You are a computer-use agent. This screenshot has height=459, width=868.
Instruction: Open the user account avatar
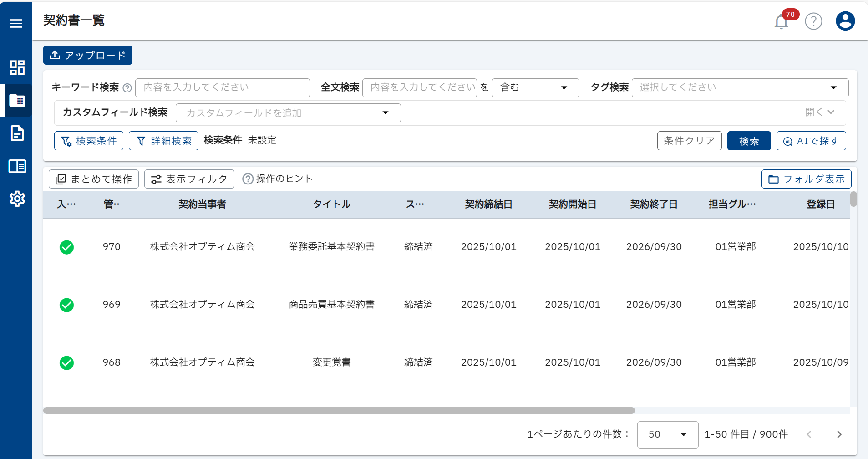click(x=845, y=21)
